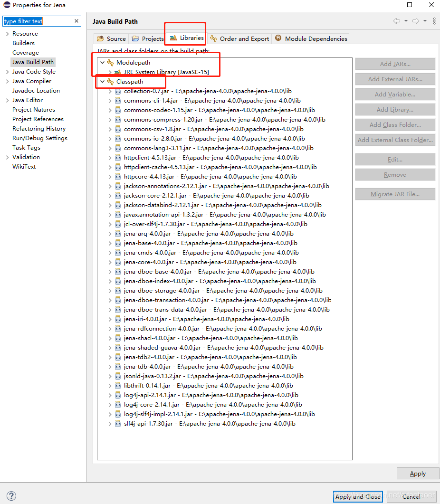
Task: Click Add External Class Folder button
Action: 395,140
